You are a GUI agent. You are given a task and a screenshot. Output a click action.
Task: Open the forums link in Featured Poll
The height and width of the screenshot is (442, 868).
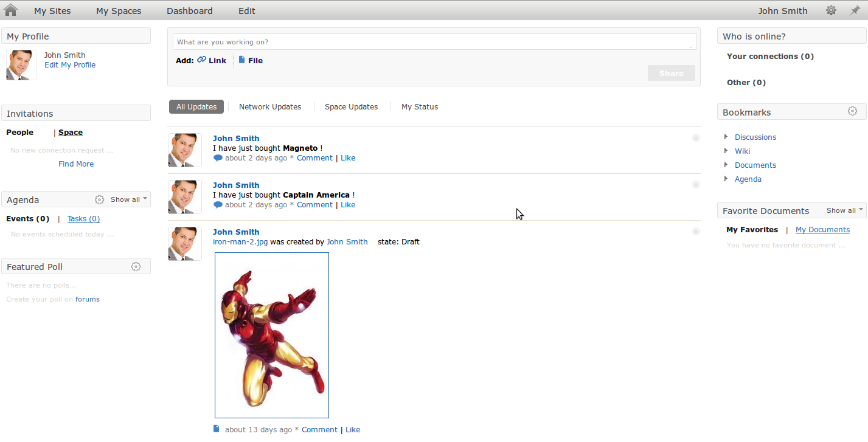point(88,299)
